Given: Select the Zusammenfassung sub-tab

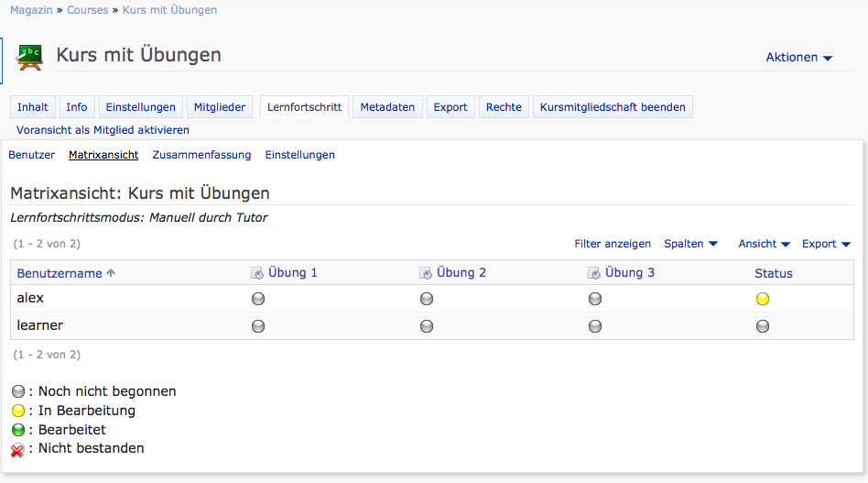Looking at the screenshot, I should 201,155.
